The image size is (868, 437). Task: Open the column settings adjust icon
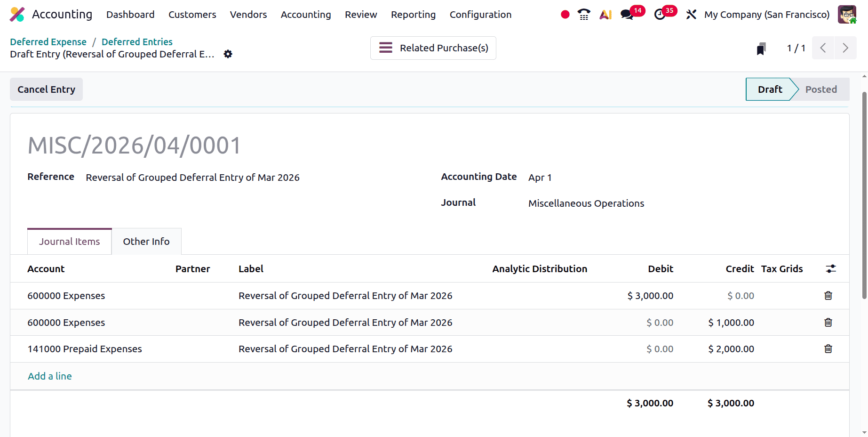pos(831,269)
